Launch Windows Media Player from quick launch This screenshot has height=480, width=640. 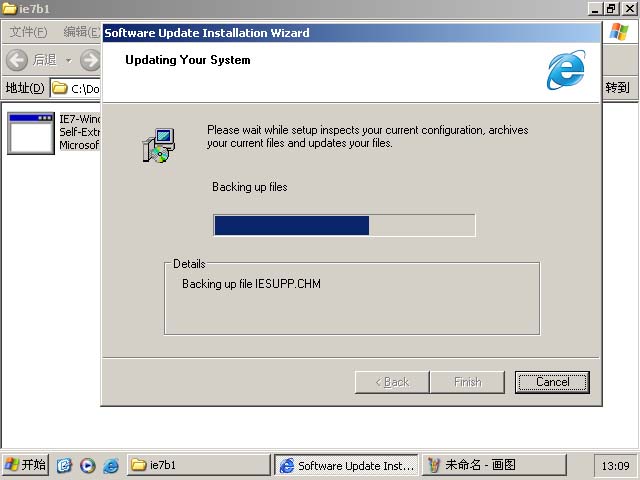(87, 465)
